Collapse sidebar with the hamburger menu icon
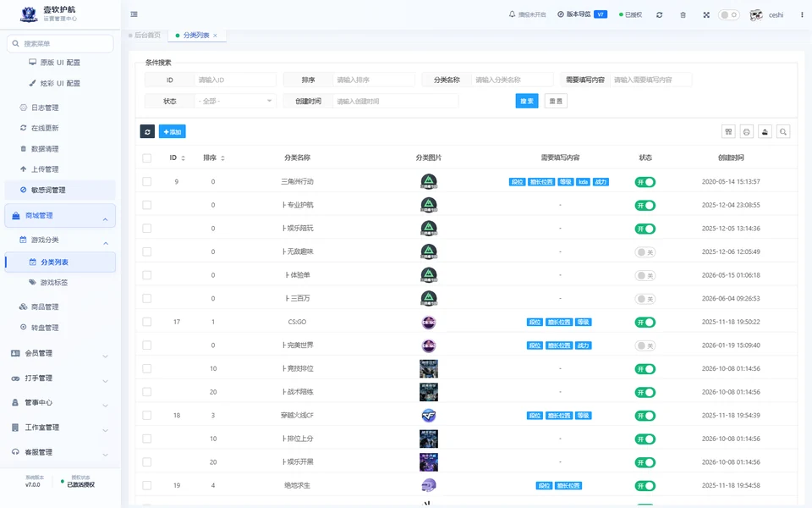 (134, 14)
